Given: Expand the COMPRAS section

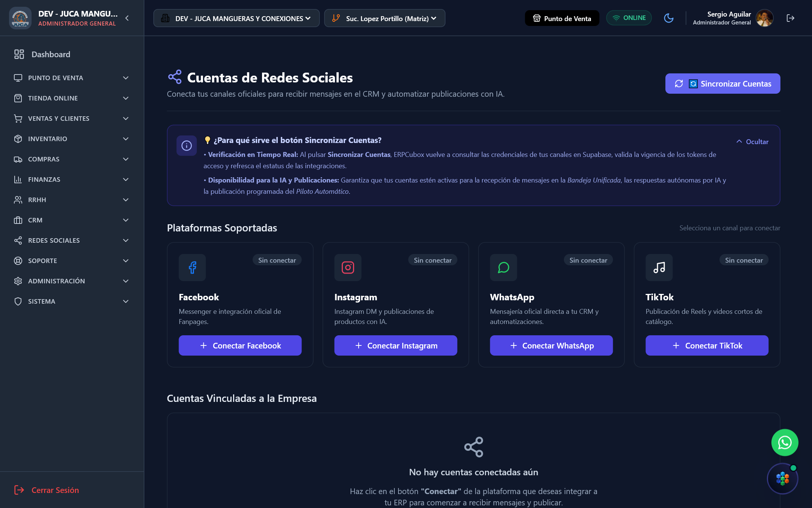Looking at the screenshot, I should click(72, 159).
